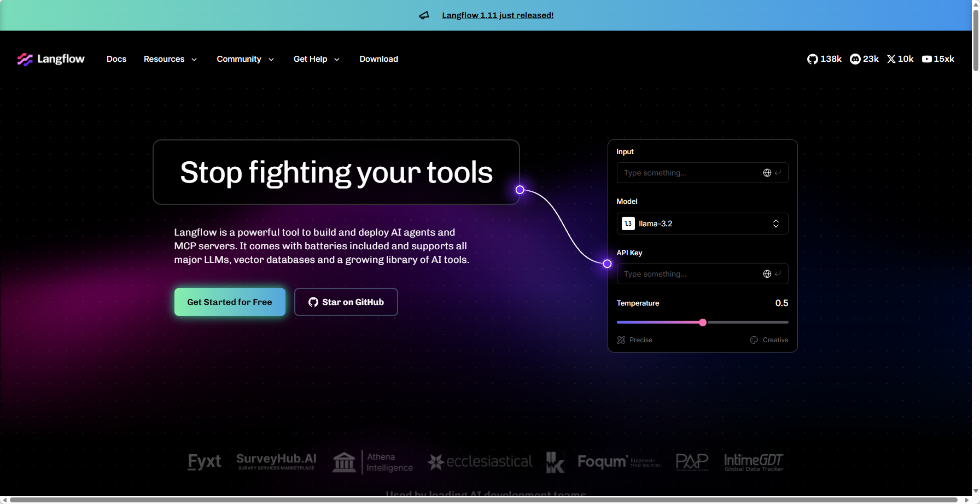Click the WK logo between ecclesiastical and Foqum
Image resolution: width=980 pixels, height=504 pixels.
[x=555, y=462]
